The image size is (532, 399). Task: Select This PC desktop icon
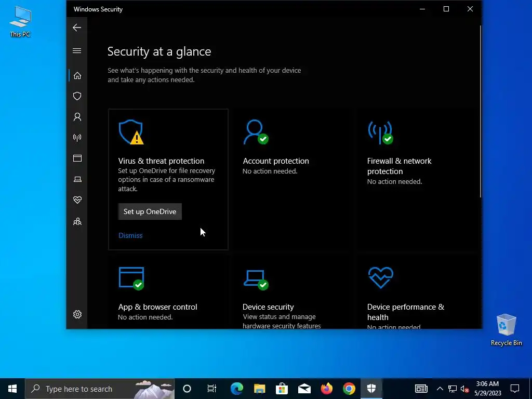point(20,22)
